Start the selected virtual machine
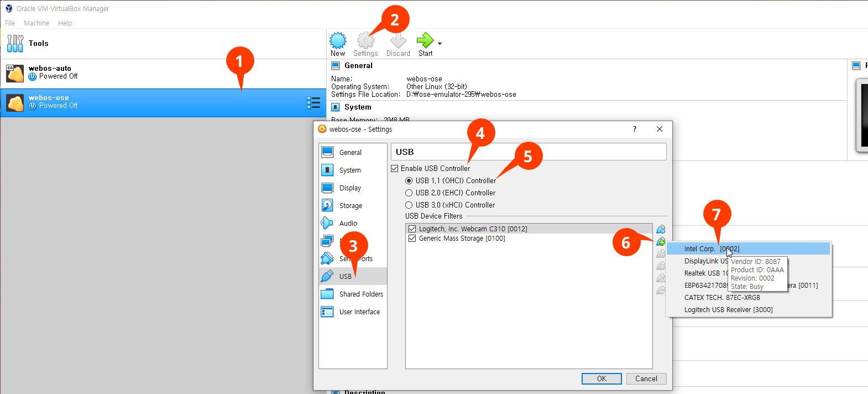The image size is (868, 394). pyautogui.click(x=425, y=44)
